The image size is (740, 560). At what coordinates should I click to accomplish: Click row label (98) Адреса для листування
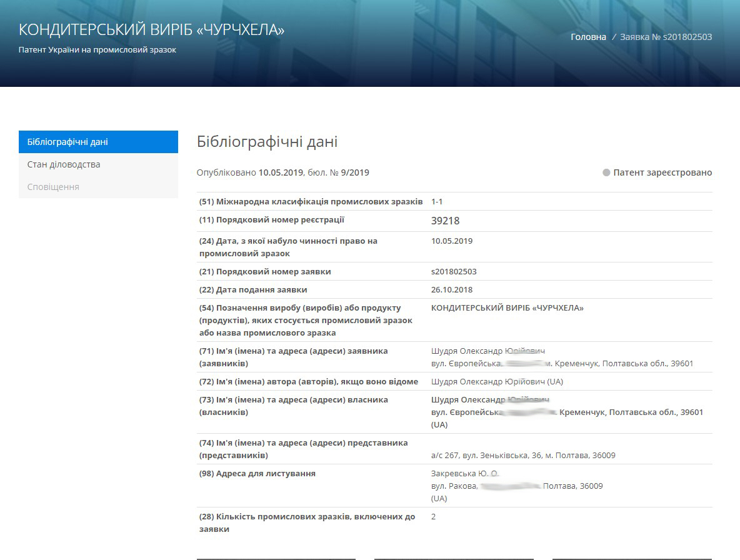(257, 474)
